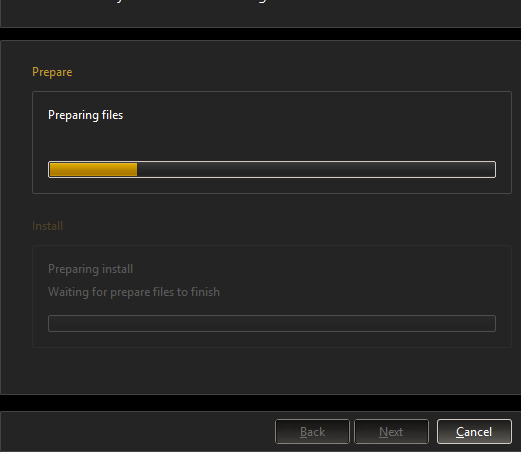
Task: Select the Prepare section heading
Action: point(52,72)
